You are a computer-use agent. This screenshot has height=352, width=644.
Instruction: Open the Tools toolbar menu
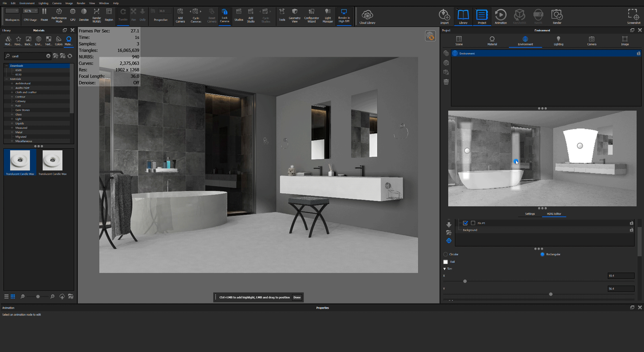[282, 15]
